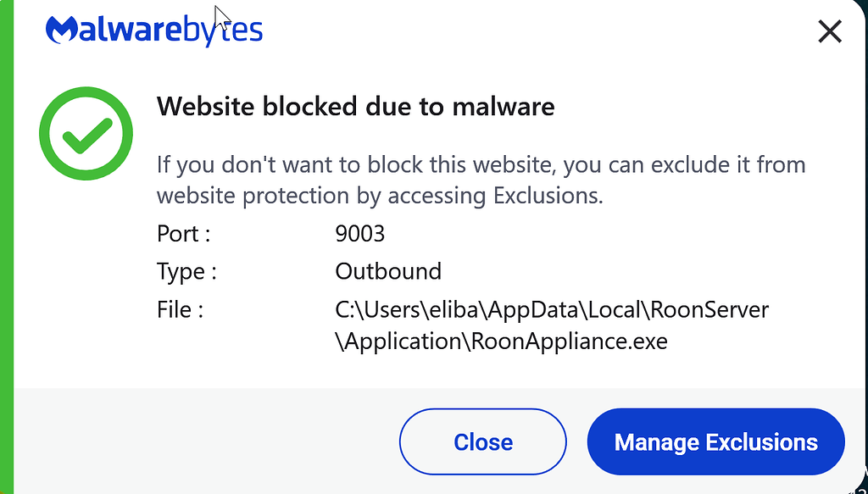Click the C:\Users\eliba path line
The image size is (868, 494).
click(552, 310)
